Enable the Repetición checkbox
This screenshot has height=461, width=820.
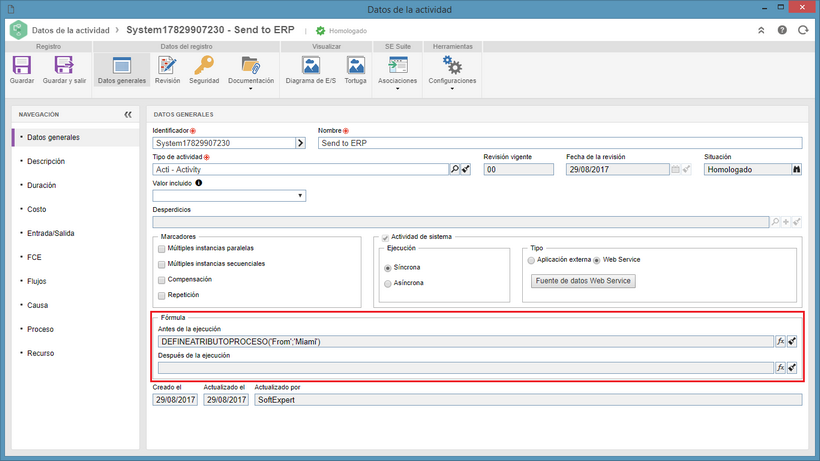162,296
